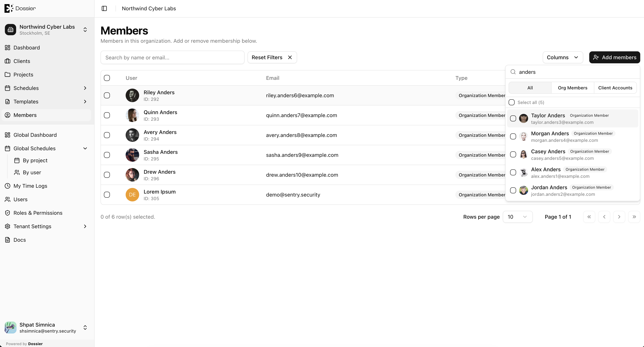The height and width of the screenshot is (347, 644).
Task: Open the Shpat Simnica account menu
Action: point(47,328)
